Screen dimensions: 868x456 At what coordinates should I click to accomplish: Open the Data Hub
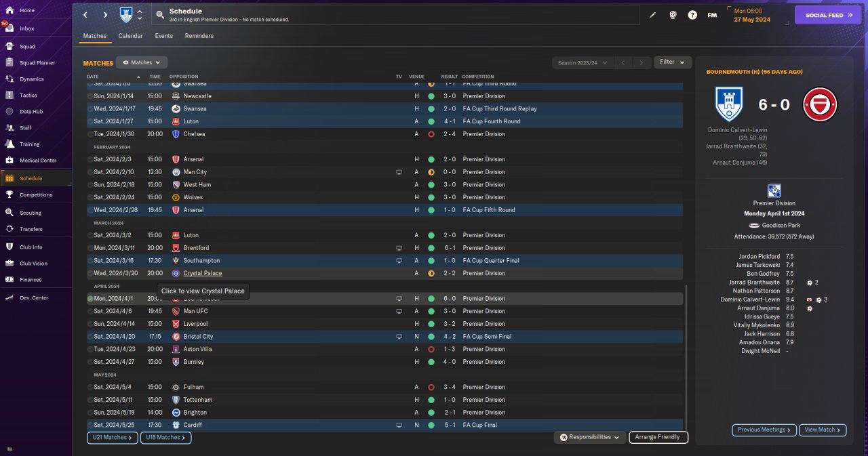[31, 111]
